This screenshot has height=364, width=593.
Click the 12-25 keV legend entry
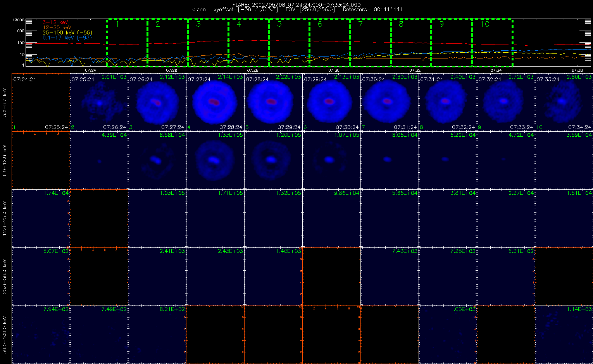[x=57, y=27]
